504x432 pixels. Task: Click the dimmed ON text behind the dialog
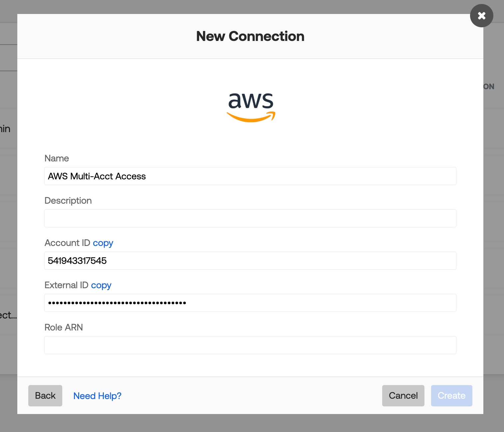pos(489,87)
